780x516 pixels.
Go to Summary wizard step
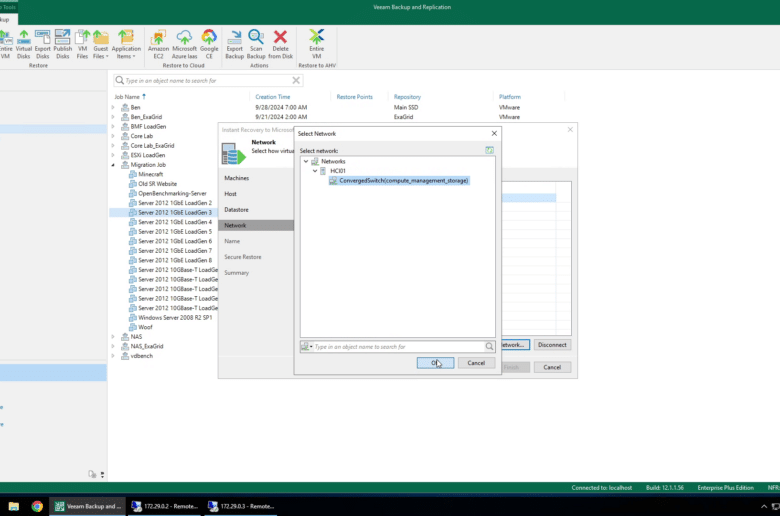(x=236, y=273)
